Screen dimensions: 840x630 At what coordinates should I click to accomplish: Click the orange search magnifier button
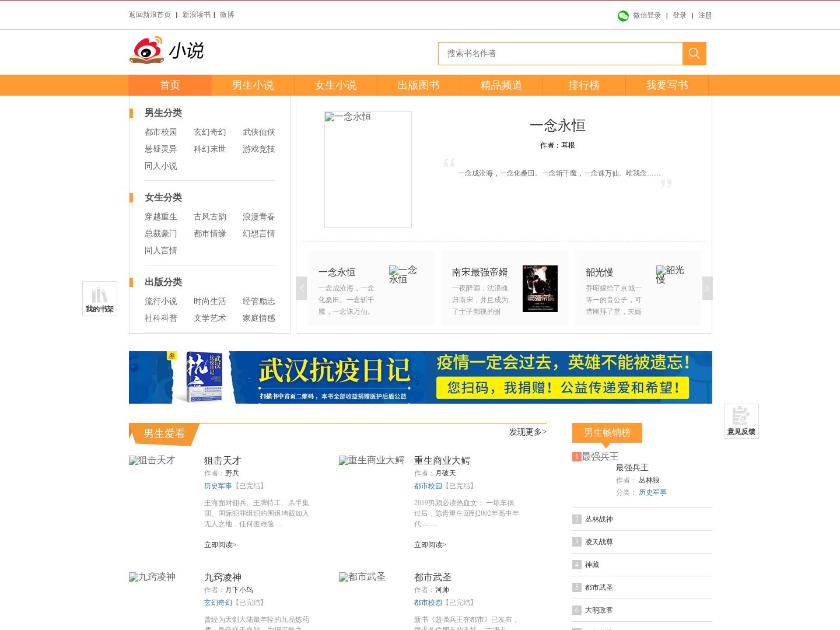click(x=694, y=54)
